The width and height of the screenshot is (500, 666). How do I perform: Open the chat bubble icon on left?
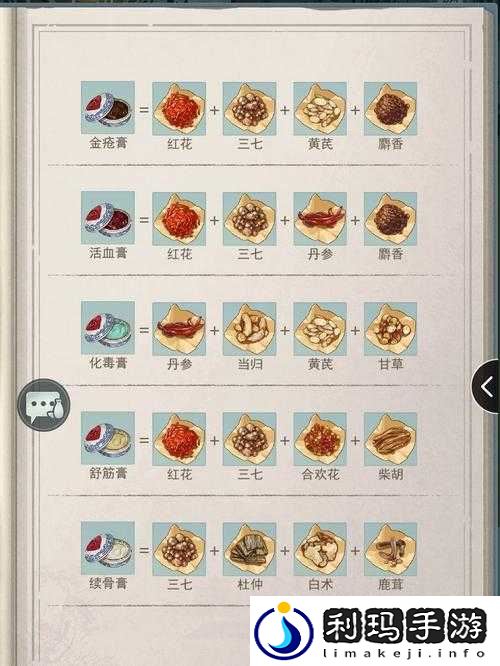coord(44,405)
